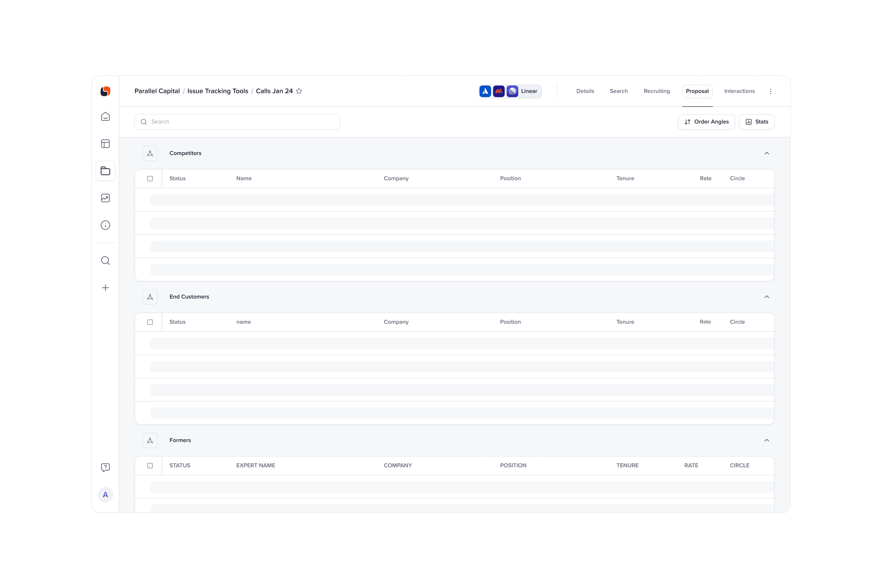This screenshot has height=588, width=882.
Task: Open the folder icon in sidebar
Action: click(105, 171)
